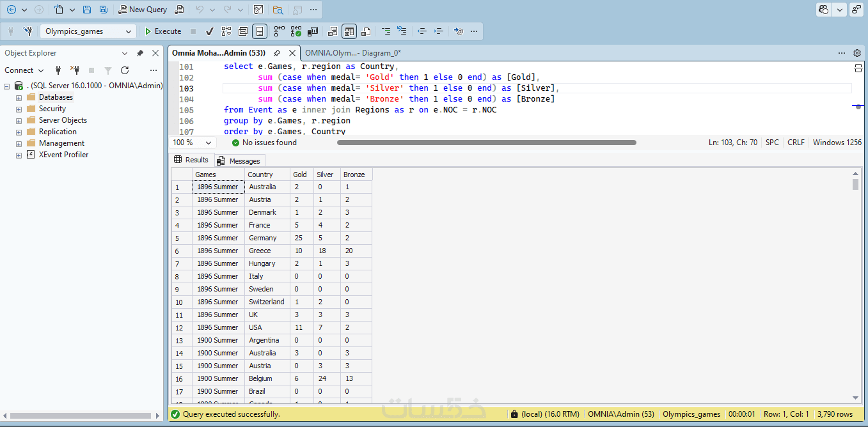This screenshot has height=427, width=868.
Task: Click the Increase Indent toolbar icon
Action: point(439,31)
